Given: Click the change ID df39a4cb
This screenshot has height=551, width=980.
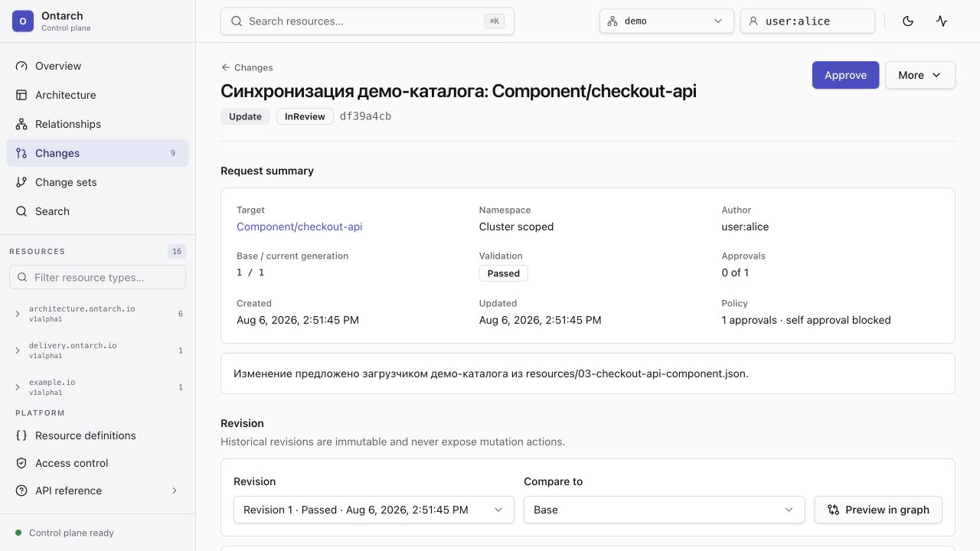Looking at the screenshot, I should [366, 116].
